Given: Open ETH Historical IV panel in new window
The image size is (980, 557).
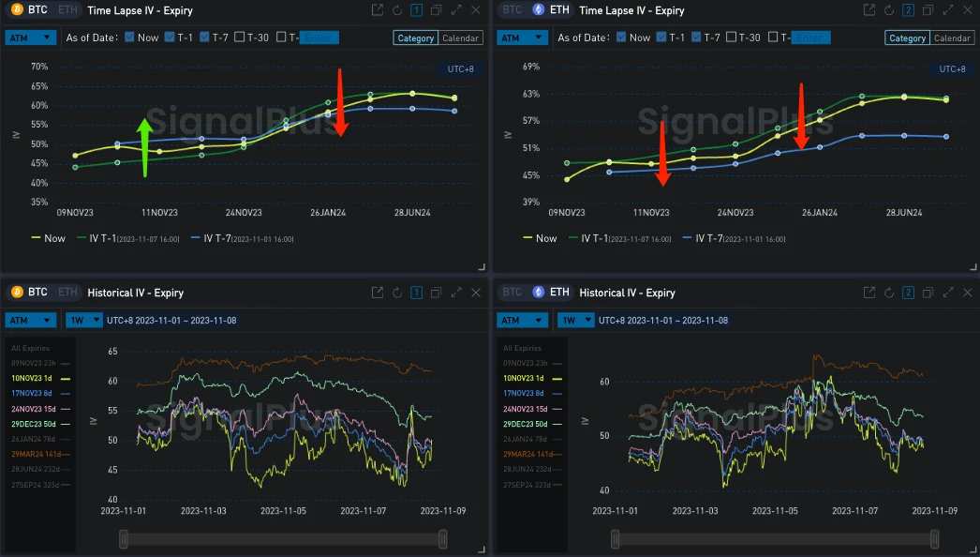Looking at the screenshot, I should (869, 293).
